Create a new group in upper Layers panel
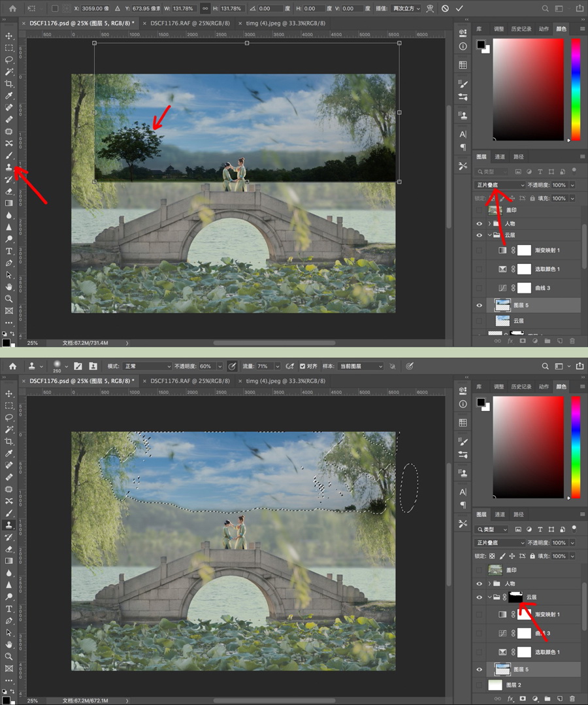Image resolution: width=588 pixels, height=705 pixels. [547, 341]
